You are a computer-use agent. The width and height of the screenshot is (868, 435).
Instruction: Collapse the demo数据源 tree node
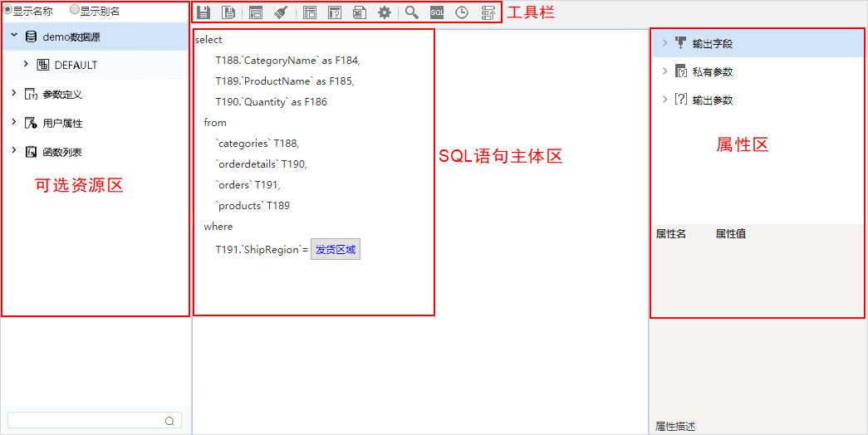click(x=14, y=36)
